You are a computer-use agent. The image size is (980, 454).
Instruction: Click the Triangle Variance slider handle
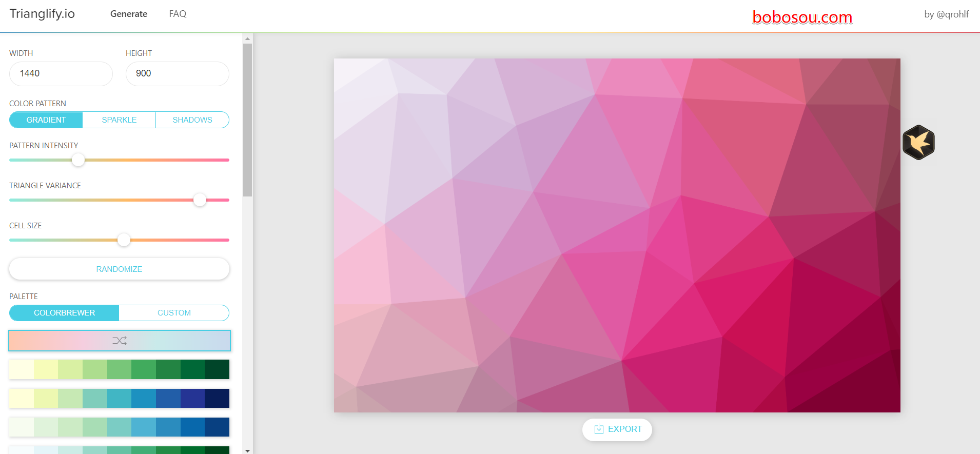click(x=200, y=200)
